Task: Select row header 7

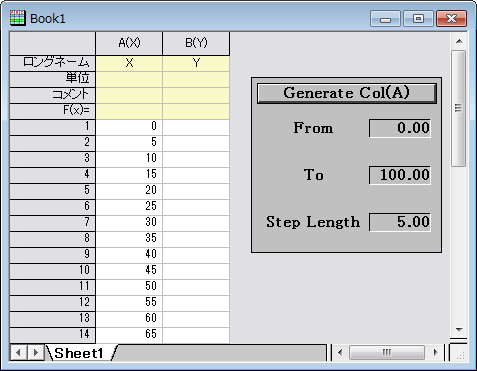Action: (x=53, y=223)
